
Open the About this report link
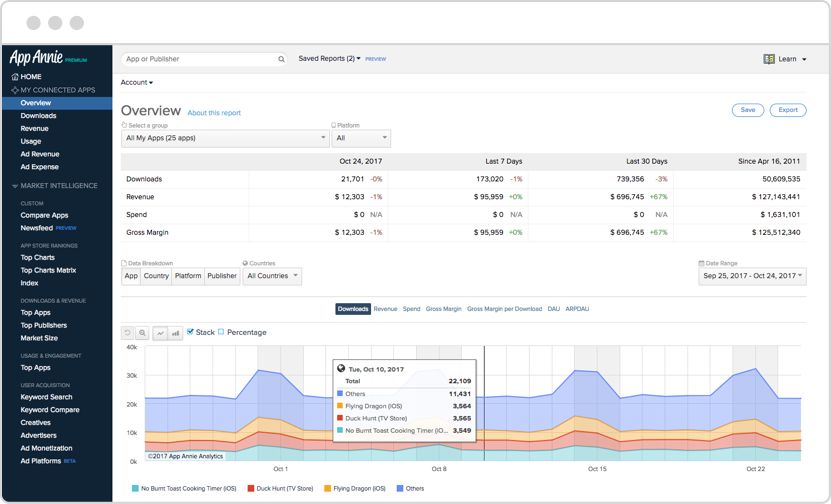coord(214,113)
